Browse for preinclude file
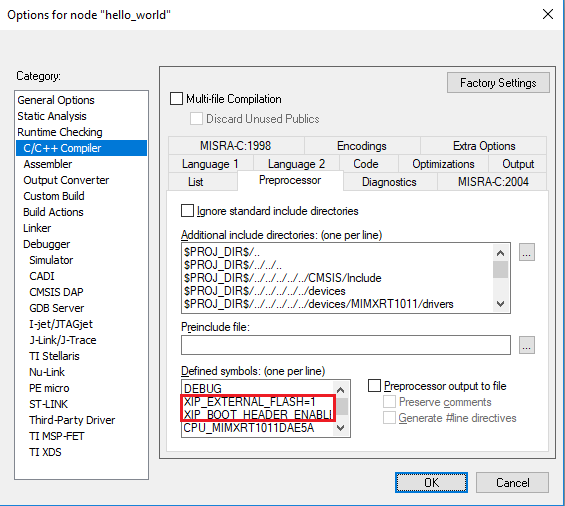Image resolution: width=565 pixels, height=506 pixels. point(526,345)
